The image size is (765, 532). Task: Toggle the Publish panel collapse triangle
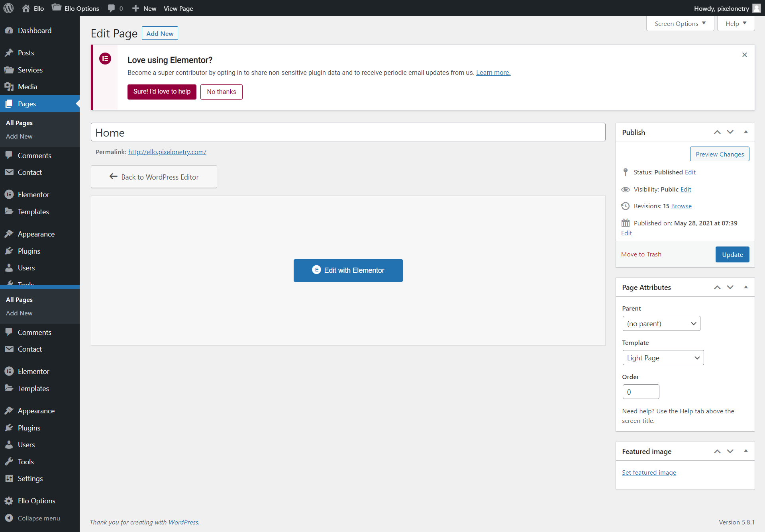[x=746, y=132]
